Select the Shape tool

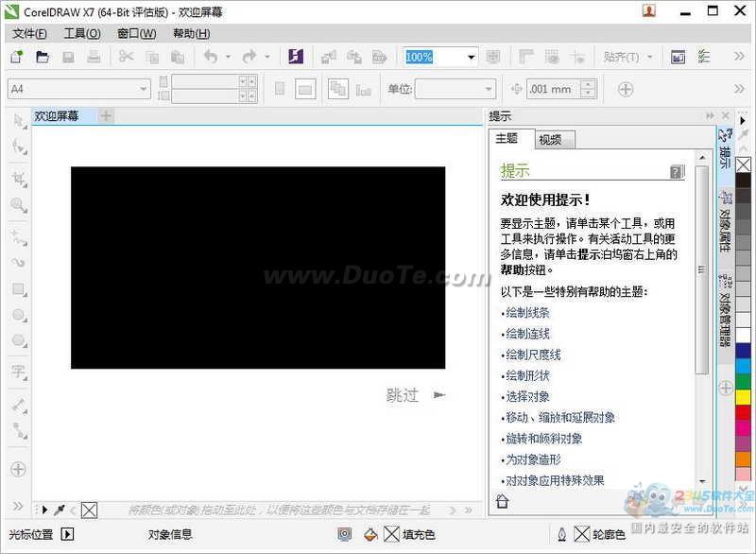pos(19,147)
